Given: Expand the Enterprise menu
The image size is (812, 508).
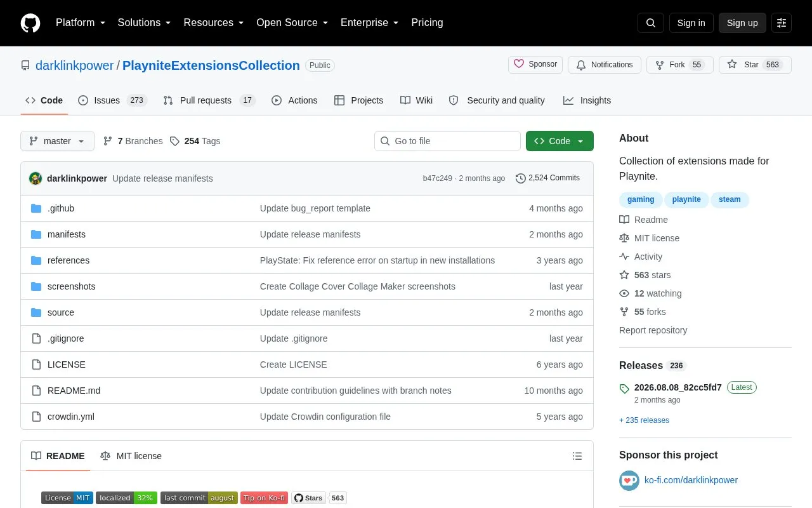Looking at the screenshot, I should 369,23.
